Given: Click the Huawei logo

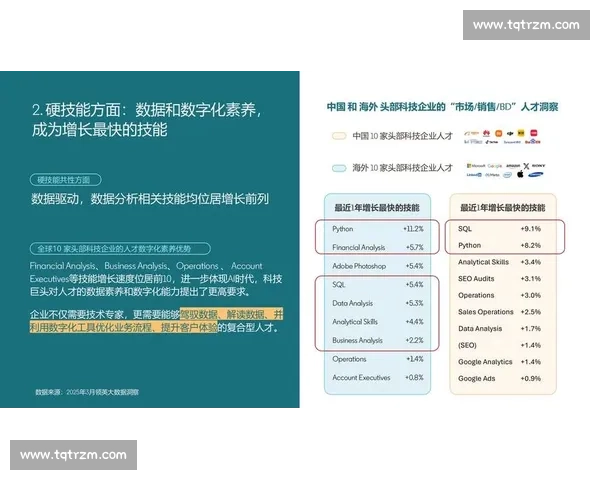Looking at the screenshot, I should click(486, 133).
